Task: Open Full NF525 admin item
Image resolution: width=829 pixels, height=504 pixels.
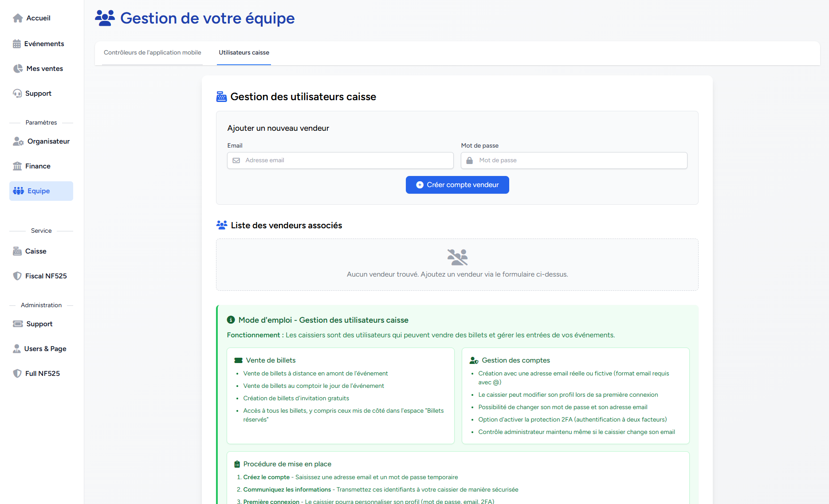Action: [41, 374]
